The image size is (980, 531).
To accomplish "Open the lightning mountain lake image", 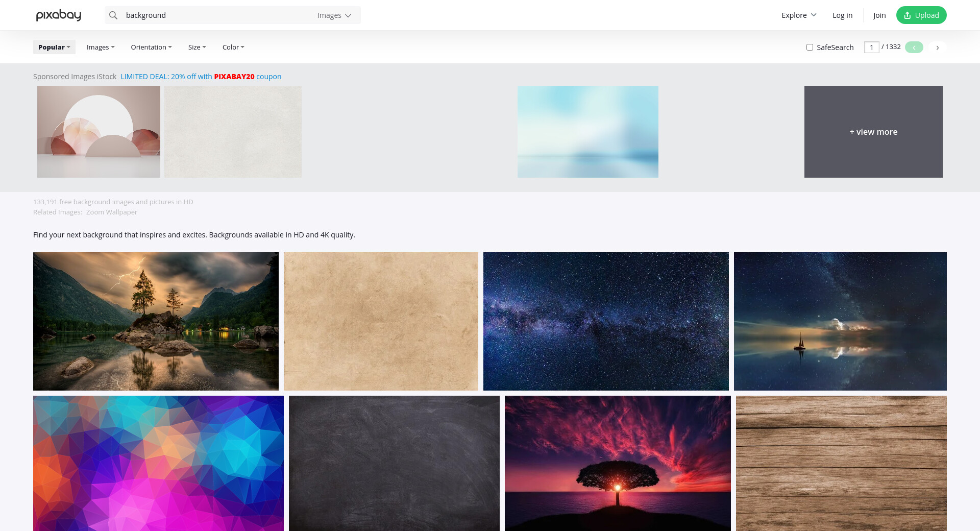I will tap(156, 321).
